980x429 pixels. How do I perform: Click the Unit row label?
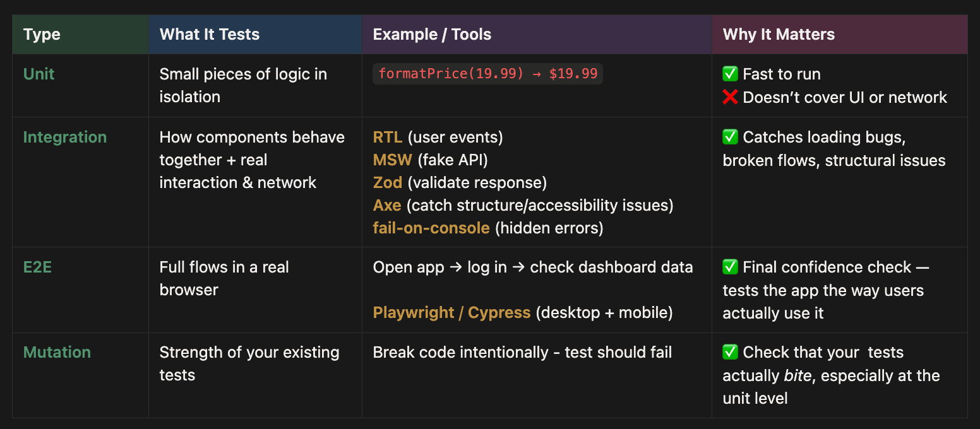pos(39,74)
